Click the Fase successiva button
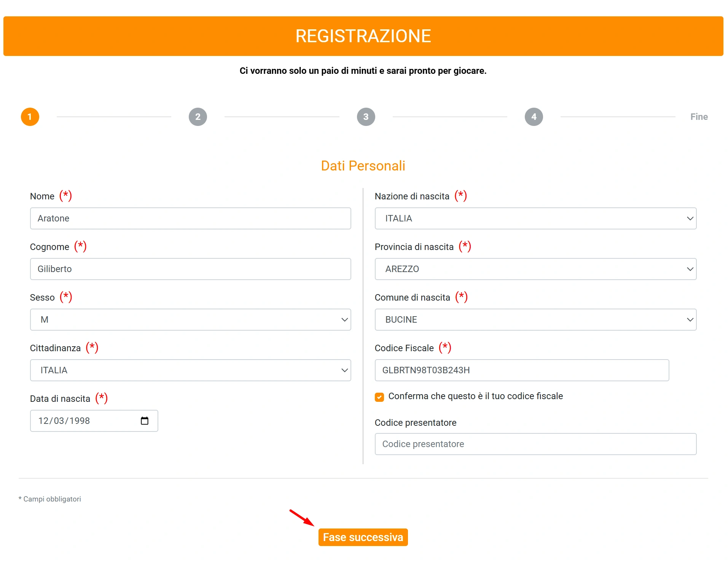728x562 pixels. click(x=363, y=537)
